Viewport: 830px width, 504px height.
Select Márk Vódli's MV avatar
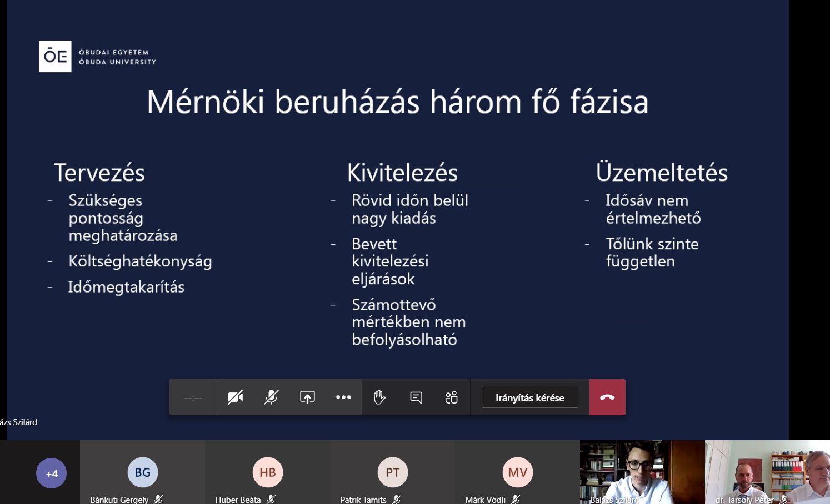click(x=518, y=472)
